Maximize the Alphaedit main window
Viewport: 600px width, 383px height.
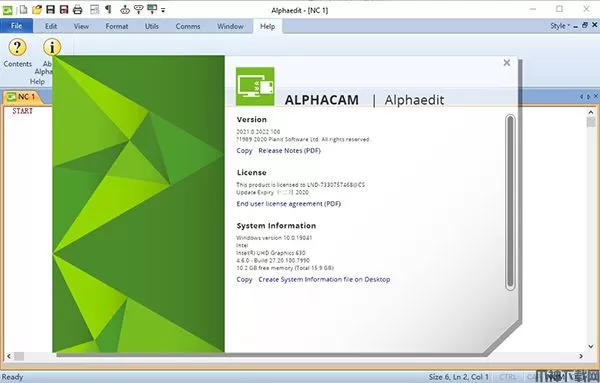click(559, 9)
